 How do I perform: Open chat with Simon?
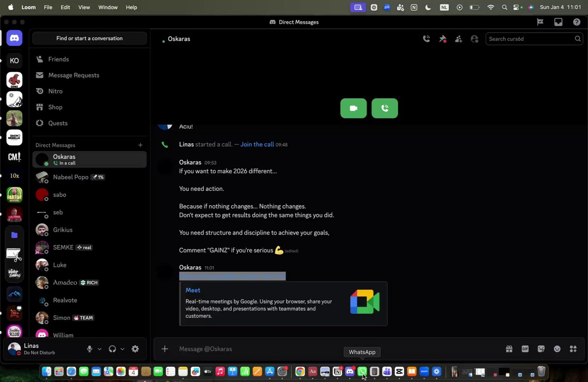click(90, 318)
